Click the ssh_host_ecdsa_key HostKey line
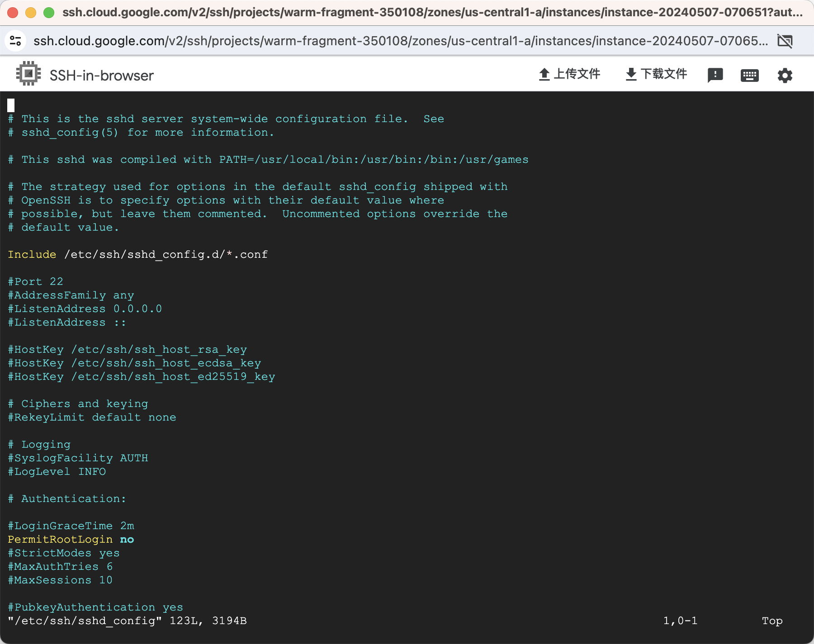 click(x=135, y=363)
